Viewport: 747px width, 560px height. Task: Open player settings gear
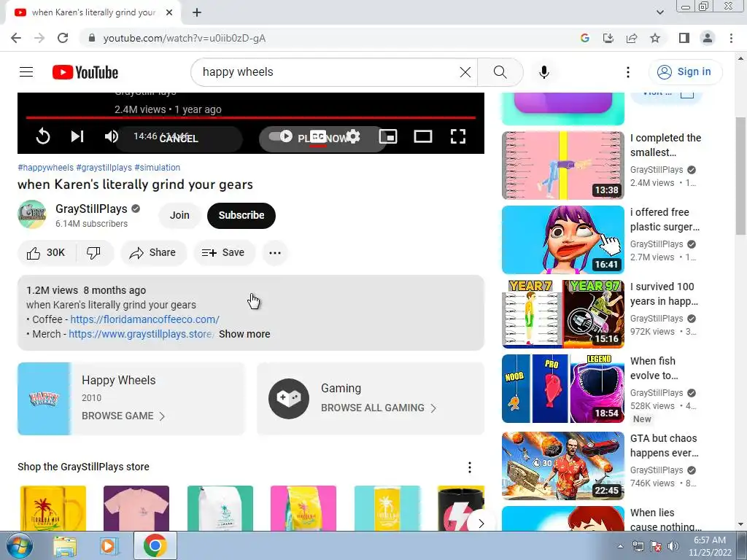coord(353,136)
